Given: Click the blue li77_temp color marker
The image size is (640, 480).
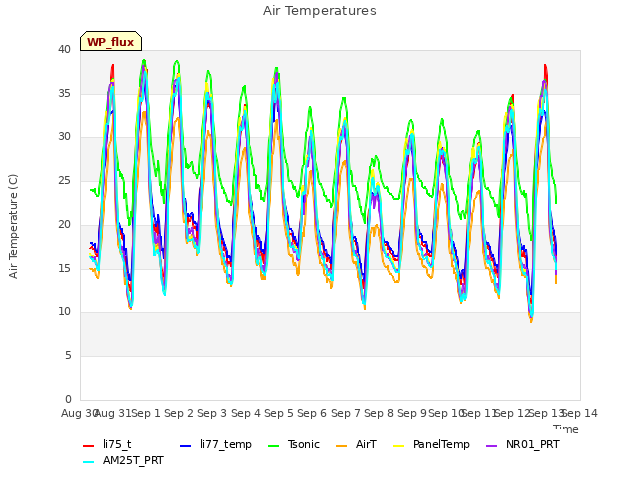Looking at the screenshot, I should tap(186, 446).
